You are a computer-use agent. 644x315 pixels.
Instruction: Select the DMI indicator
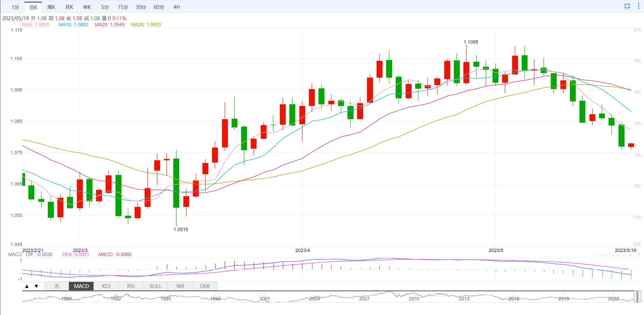pos(205,286)
